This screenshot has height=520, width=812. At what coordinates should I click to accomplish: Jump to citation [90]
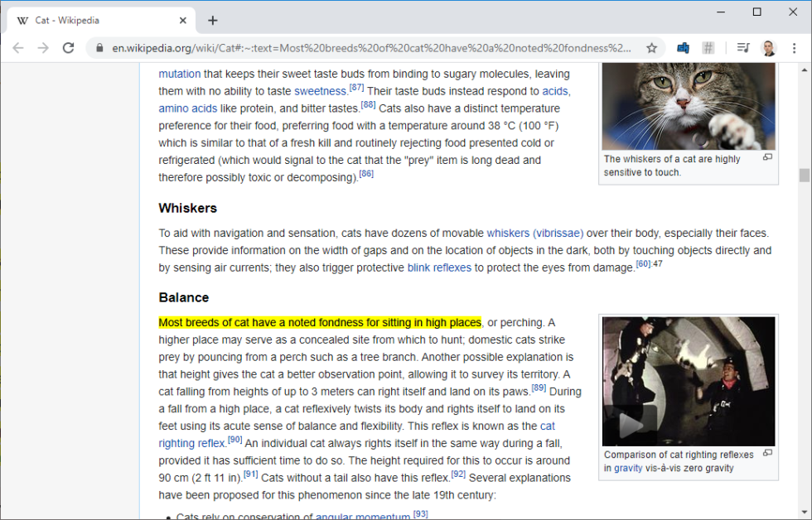(x=235, y=440)
